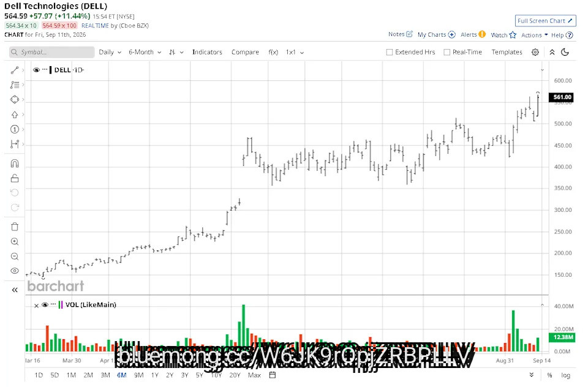Open the Templates link
The width and height of the screenshot is (588, 387).
click(x=507, y=52)
